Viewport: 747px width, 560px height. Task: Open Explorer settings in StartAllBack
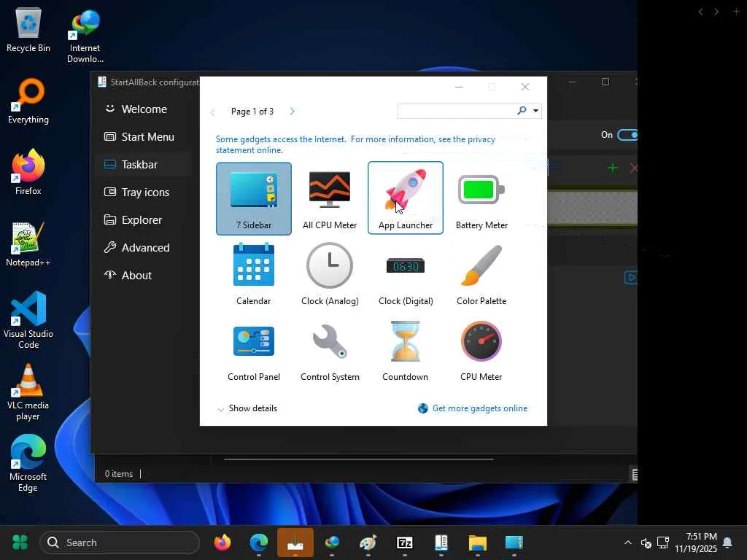(x=144, y=219)
